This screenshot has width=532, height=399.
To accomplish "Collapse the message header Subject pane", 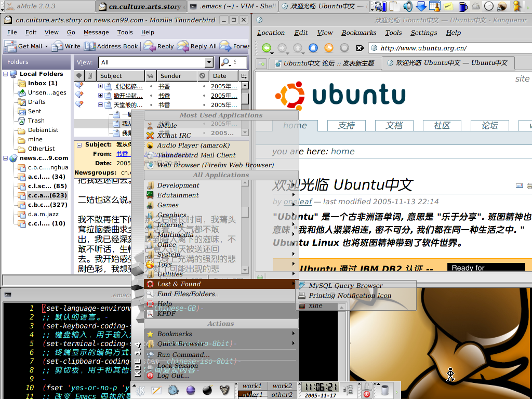I will point(79,145).
